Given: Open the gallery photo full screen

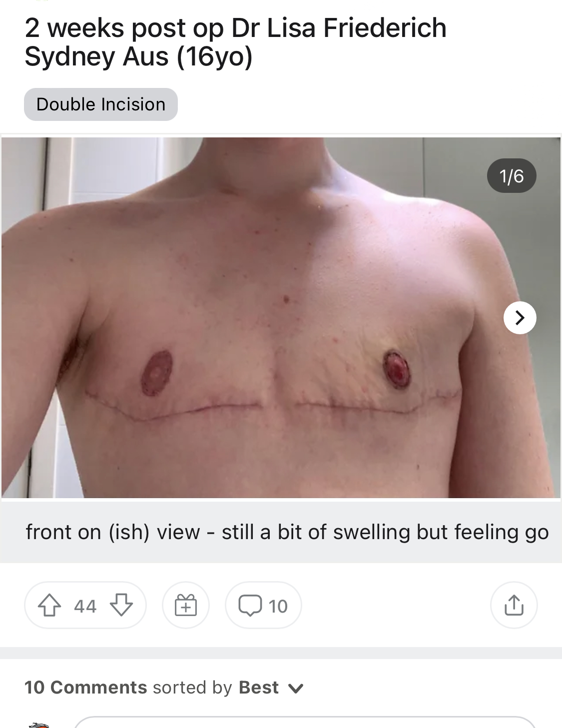Looking at the screenshot, I should click(x=281, y=318).
